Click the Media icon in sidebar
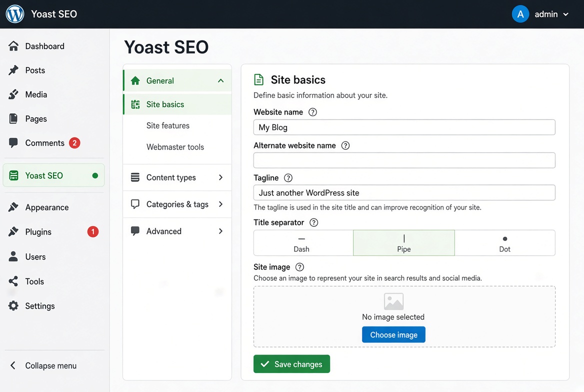The image size is (584, 392). (x=13, y=94)
